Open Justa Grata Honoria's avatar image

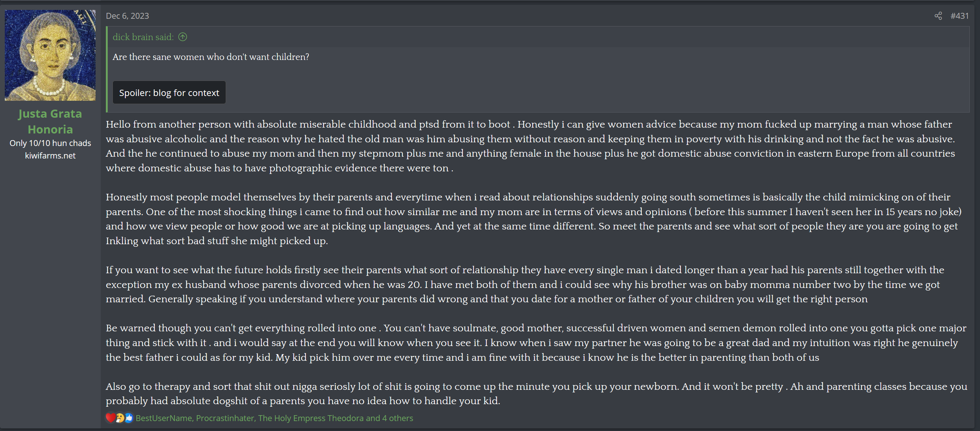pos(50,56)
